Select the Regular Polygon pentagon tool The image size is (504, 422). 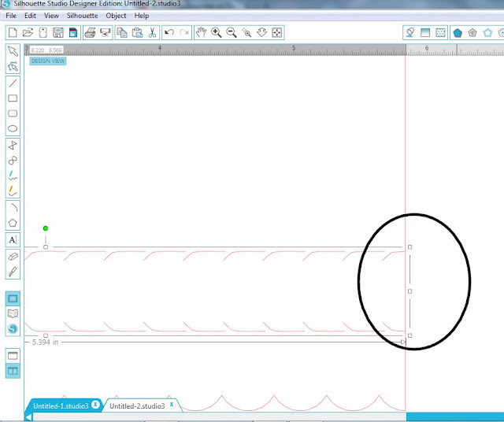pyautogui.click(x=13, y=223)
